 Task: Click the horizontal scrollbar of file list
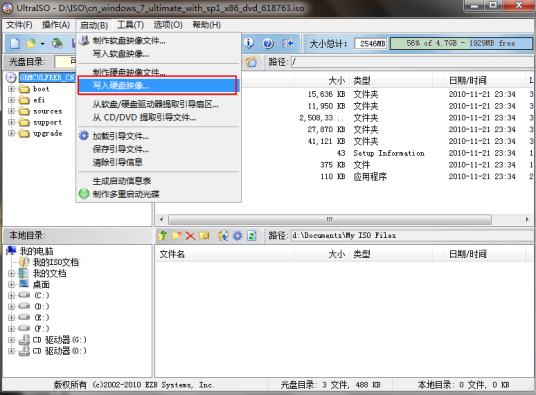point(344,219)
